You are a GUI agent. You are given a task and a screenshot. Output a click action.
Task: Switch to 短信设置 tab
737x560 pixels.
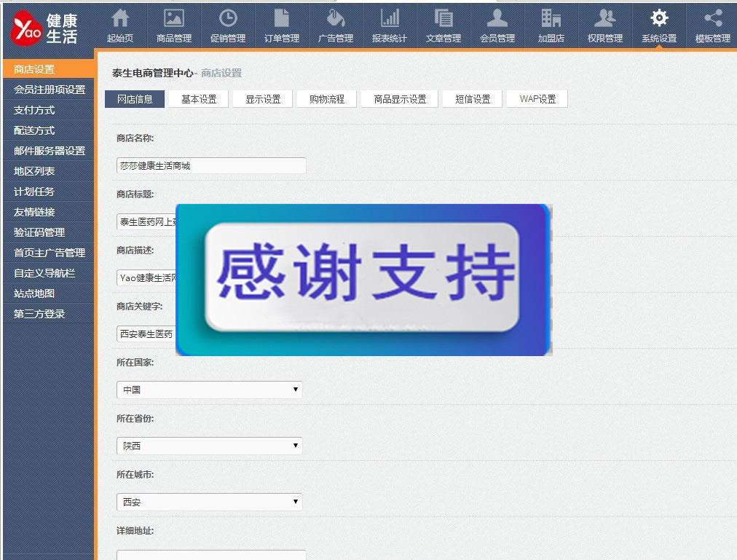click(x=473, y=99)
